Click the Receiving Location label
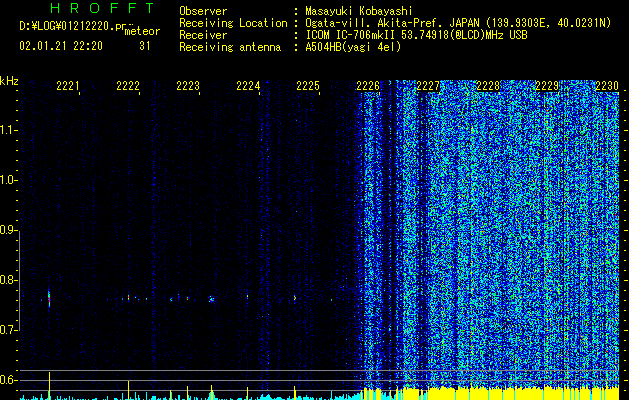The image size is (629, 400). (233, 23)
